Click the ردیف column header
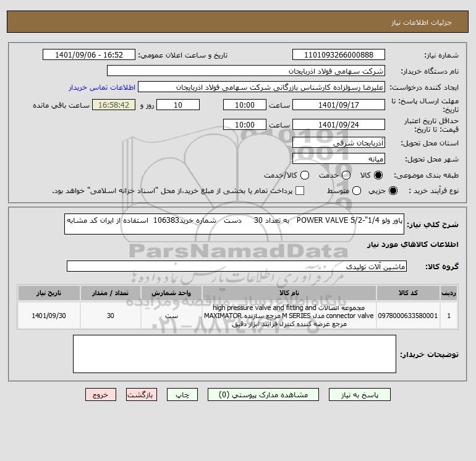476x461 pixels. point(448,293)
